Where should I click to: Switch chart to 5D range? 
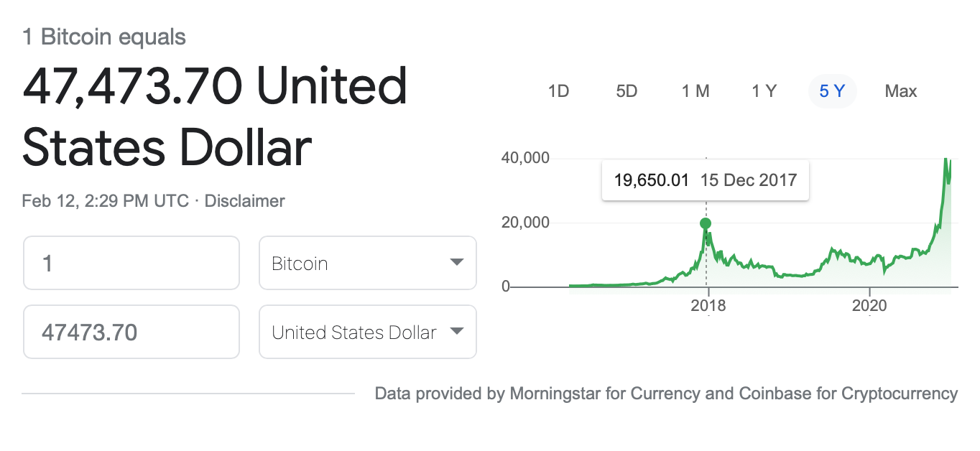tap(627, 91)
